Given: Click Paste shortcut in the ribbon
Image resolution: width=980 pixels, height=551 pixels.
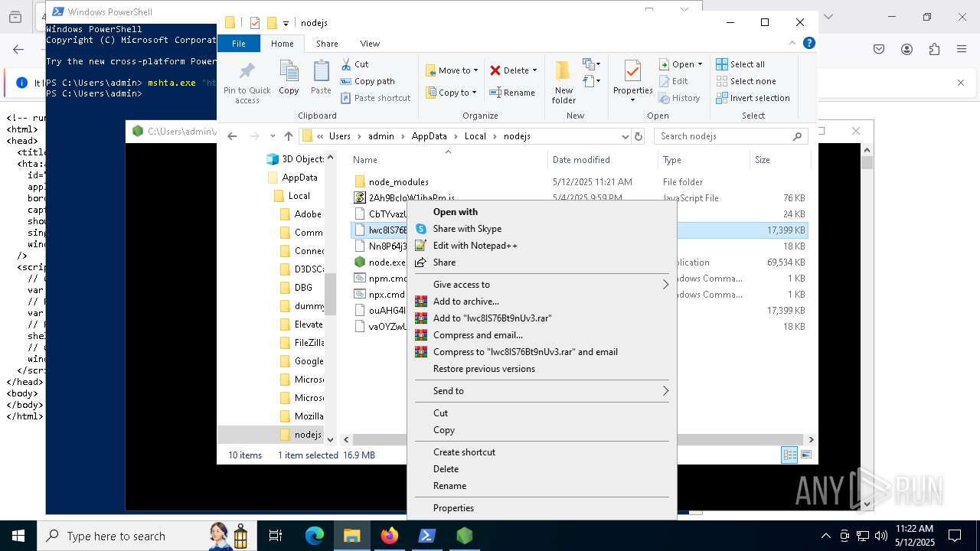Looking at the screenshot, I should coord(375,98).
